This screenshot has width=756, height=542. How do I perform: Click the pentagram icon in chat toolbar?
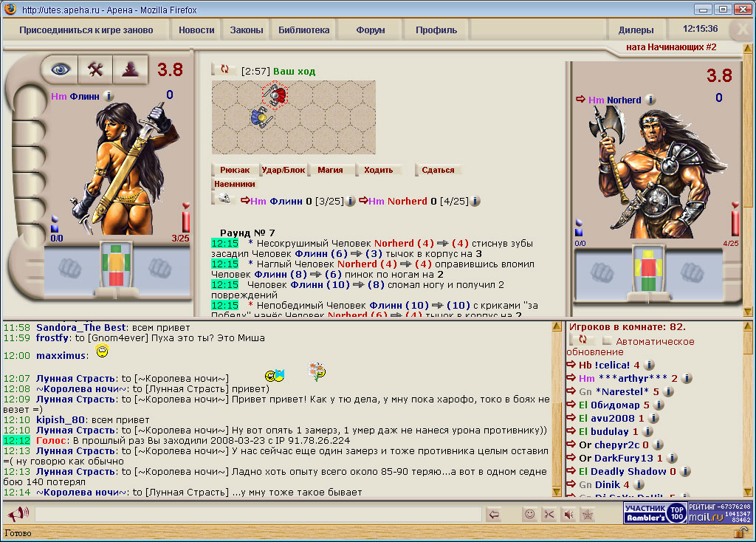(588, 515)
